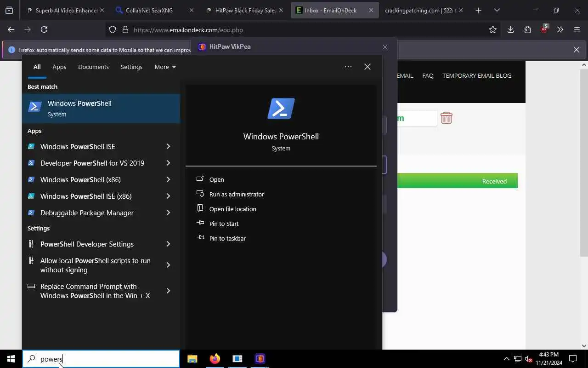Close the Windows search panel
The width and height of the screenshot is (588, 368).
click(367, 67)
